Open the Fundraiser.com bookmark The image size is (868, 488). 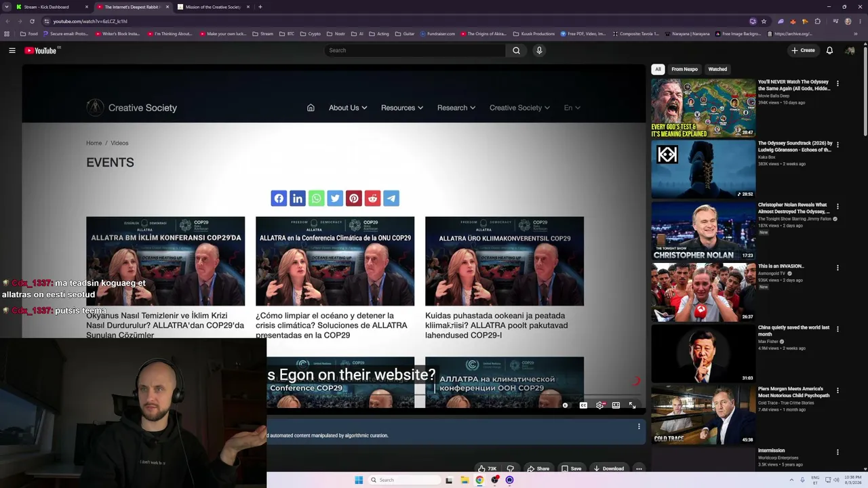click(437, 34)
